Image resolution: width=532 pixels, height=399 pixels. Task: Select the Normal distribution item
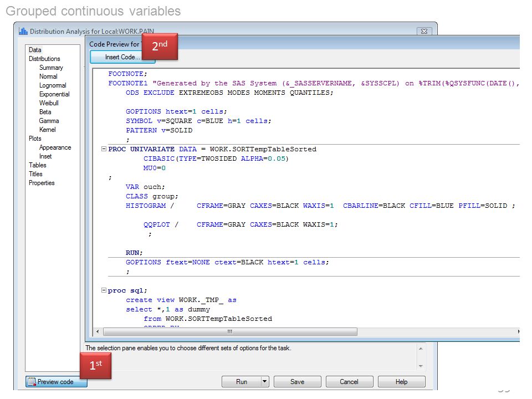48,76
